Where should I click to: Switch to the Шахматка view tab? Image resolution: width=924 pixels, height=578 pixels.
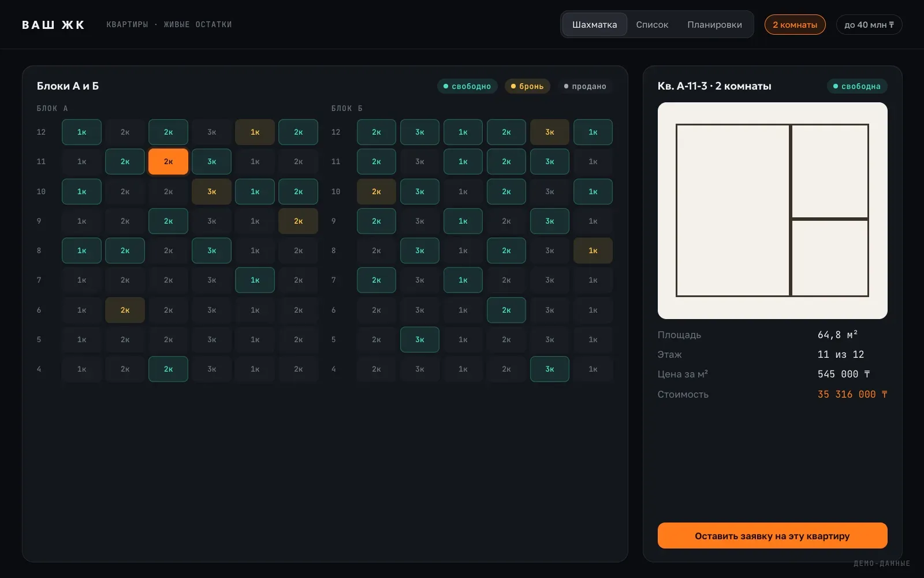[594, 24]
